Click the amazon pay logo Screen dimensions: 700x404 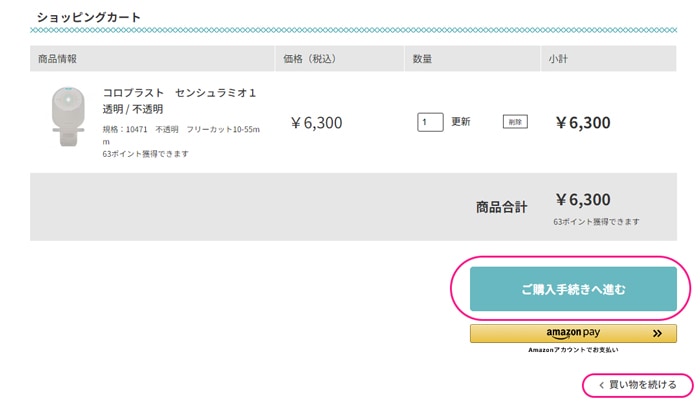[572, 334]
